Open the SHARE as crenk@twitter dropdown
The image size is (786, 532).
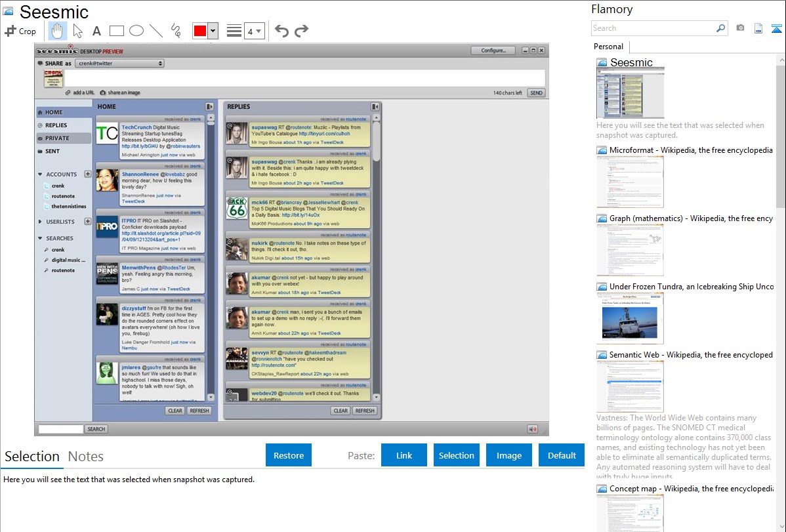tap(120, 64)
